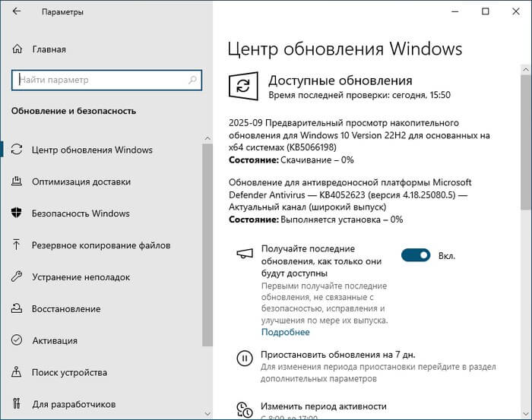Click the Поиск устройства icon
Viewport: 532px width, 420px height.
pyautogui.click(x=17, y=373)
